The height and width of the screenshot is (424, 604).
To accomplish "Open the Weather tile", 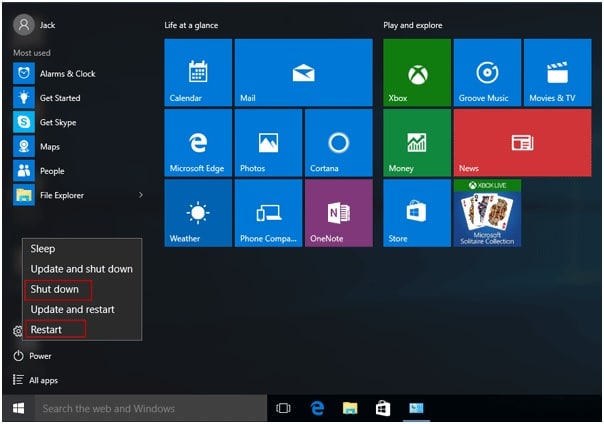I will coord(198,213).
